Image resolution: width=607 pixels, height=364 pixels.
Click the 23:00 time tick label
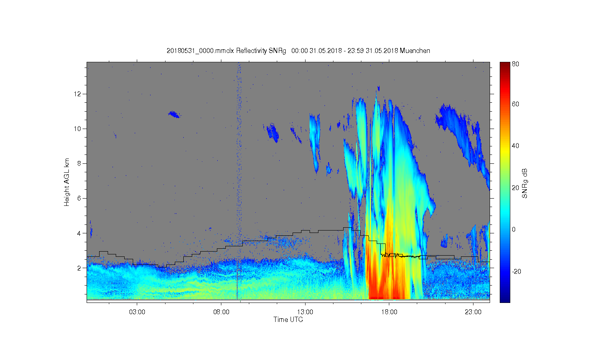(x=473, y=312)
